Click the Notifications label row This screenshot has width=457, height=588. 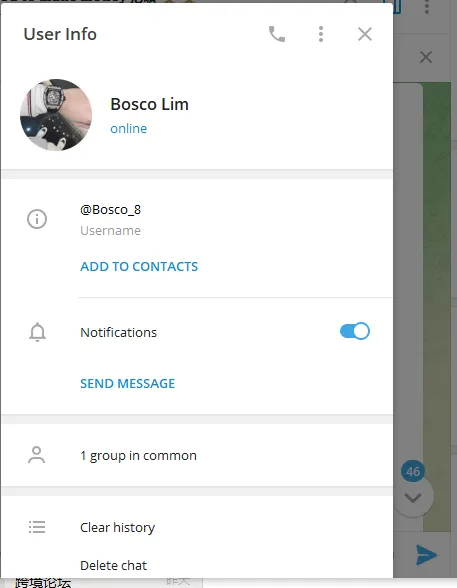197,332
